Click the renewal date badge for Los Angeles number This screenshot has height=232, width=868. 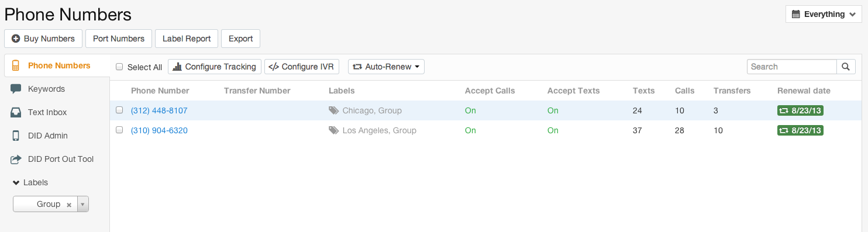pos(800,130)
